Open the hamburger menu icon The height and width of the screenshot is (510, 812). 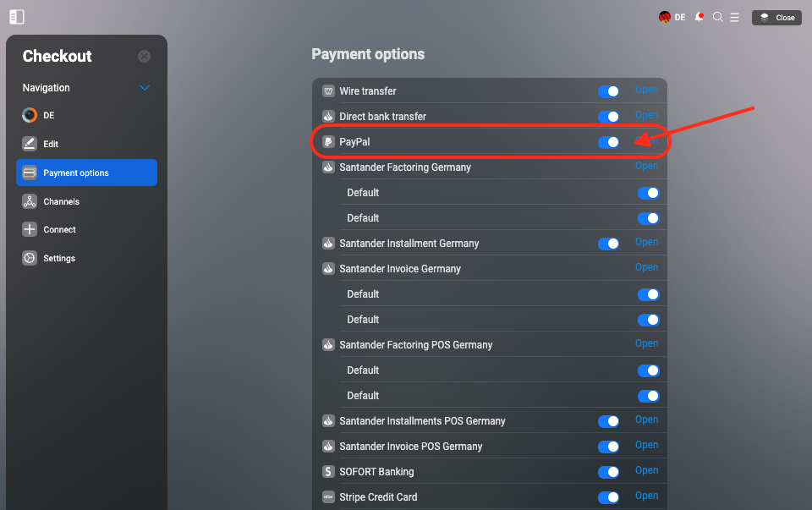pos(734,17)
